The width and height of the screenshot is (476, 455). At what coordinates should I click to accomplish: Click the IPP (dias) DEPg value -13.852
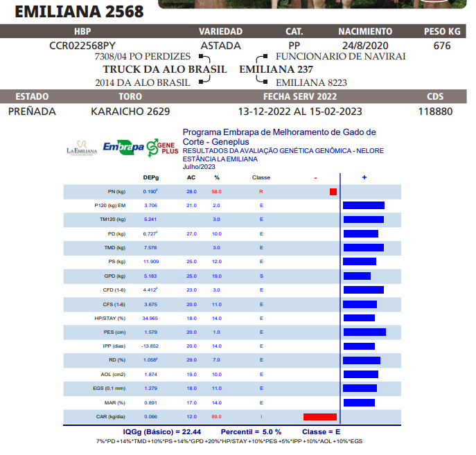point(150,346)
